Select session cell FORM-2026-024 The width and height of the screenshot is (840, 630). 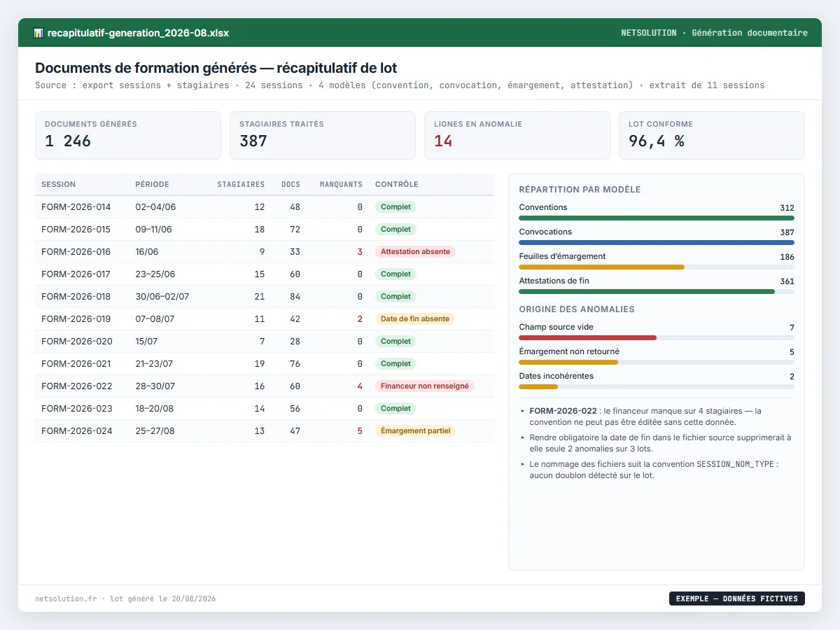point(76,431)
